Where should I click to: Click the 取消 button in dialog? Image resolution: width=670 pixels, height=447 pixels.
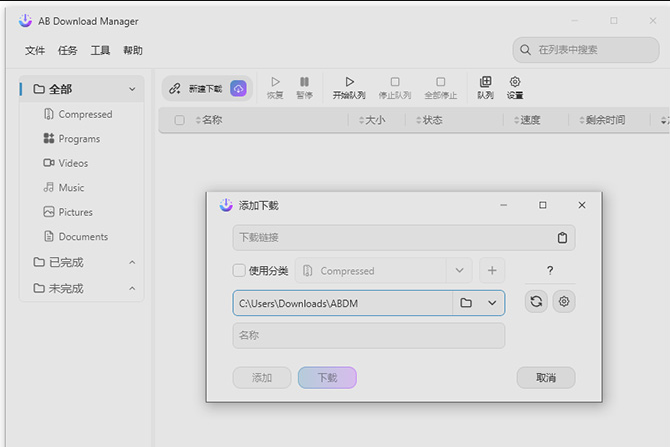pyautogui.click(x=546, y=378)
